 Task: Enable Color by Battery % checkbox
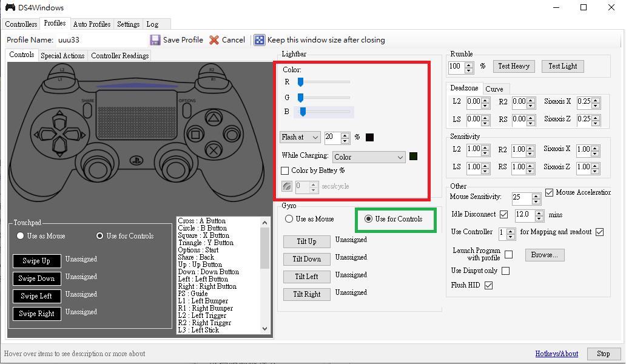click(x=285, y=171)
